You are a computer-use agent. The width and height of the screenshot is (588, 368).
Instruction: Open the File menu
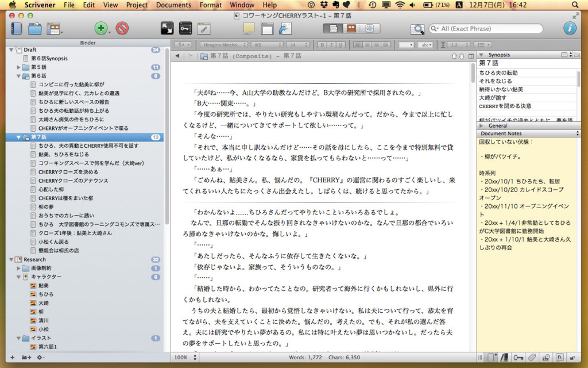pyautogui.click(x=69, y=5)
